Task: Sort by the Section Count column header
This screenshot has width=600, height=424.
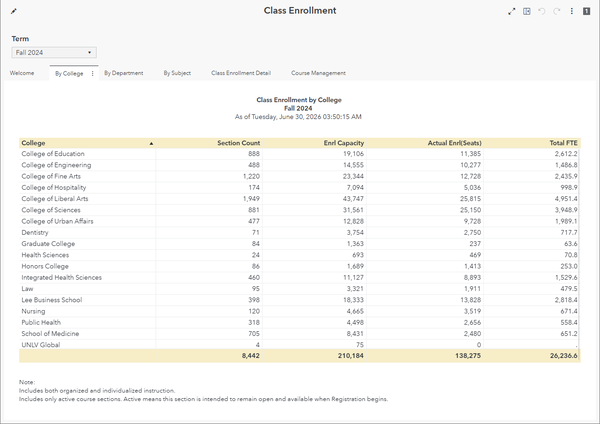Action: pyautogui.click(x=238, y=143)
